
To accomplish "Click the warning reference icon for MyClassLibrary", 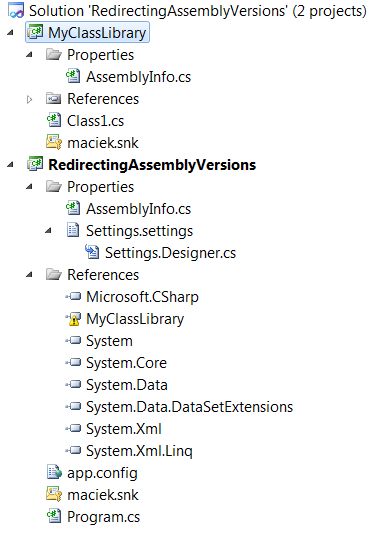I will [73, 319].
